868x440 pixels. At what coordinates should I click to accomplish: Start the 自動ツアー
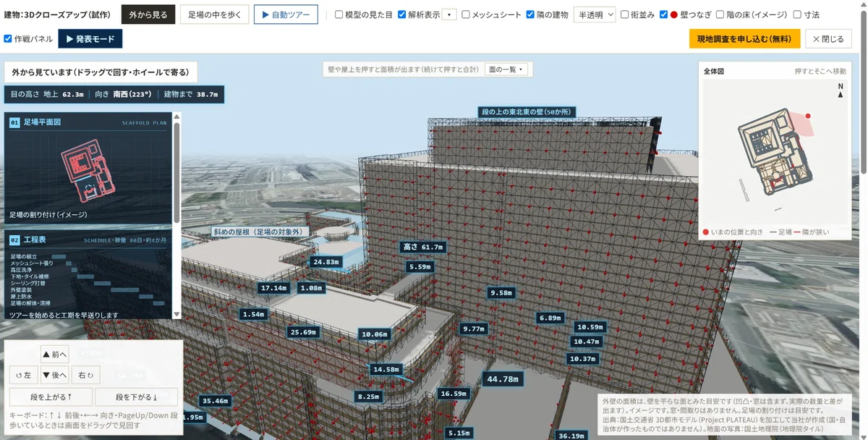(x=286, y=14)
